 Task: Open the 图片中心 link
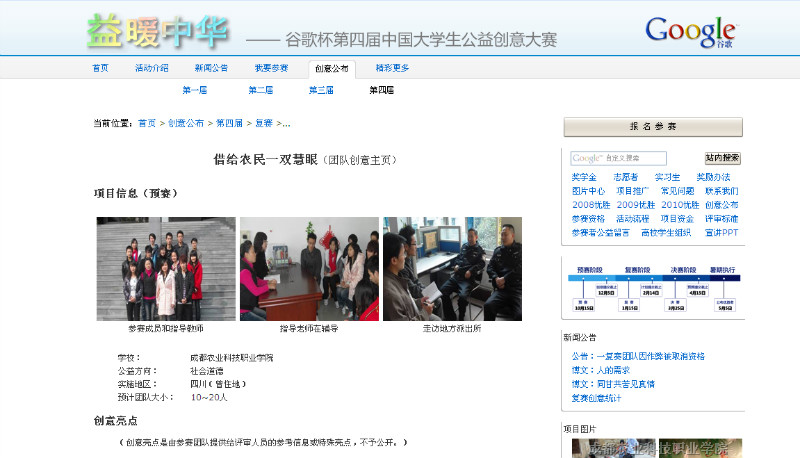588,191
